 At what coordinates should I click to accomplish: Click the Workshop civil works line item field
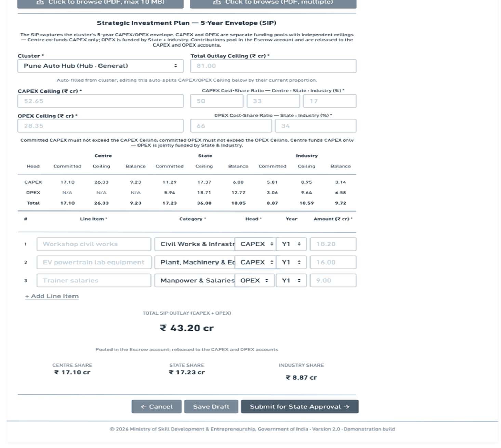pos(94,244)
